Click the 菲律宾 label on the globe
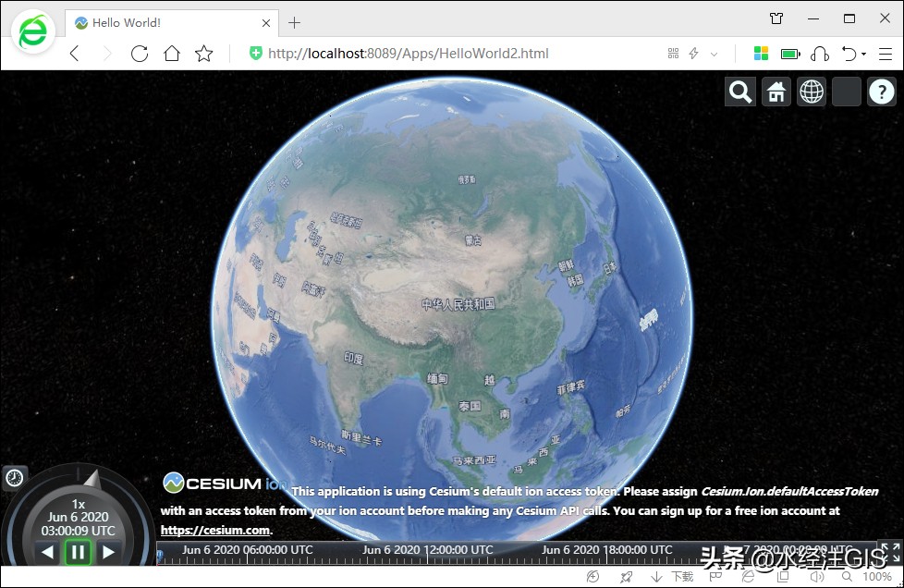Screen dimensions: 904x588 pos(570,387)
